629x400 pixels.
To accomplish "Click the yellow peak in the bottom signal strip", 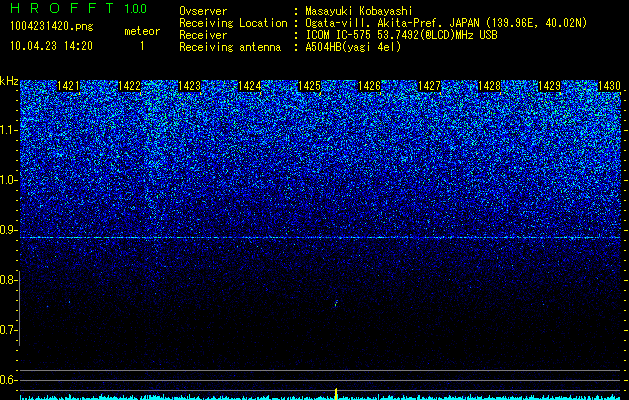I will tap(336, 393).
